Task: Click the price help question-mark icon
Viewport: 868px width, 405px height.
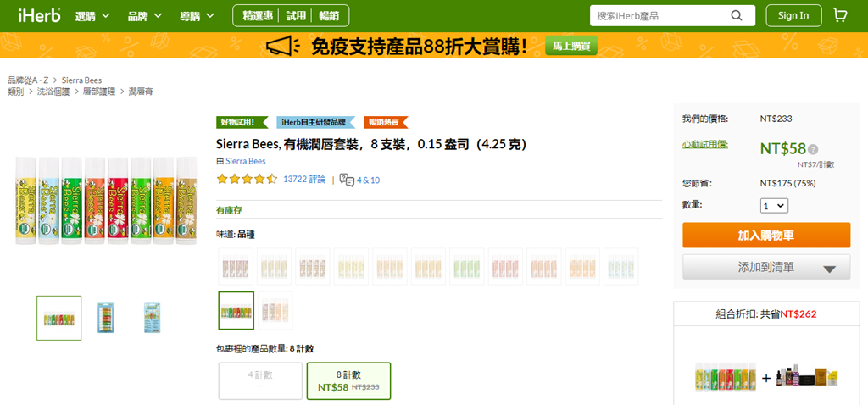Action: click(813, 149)
